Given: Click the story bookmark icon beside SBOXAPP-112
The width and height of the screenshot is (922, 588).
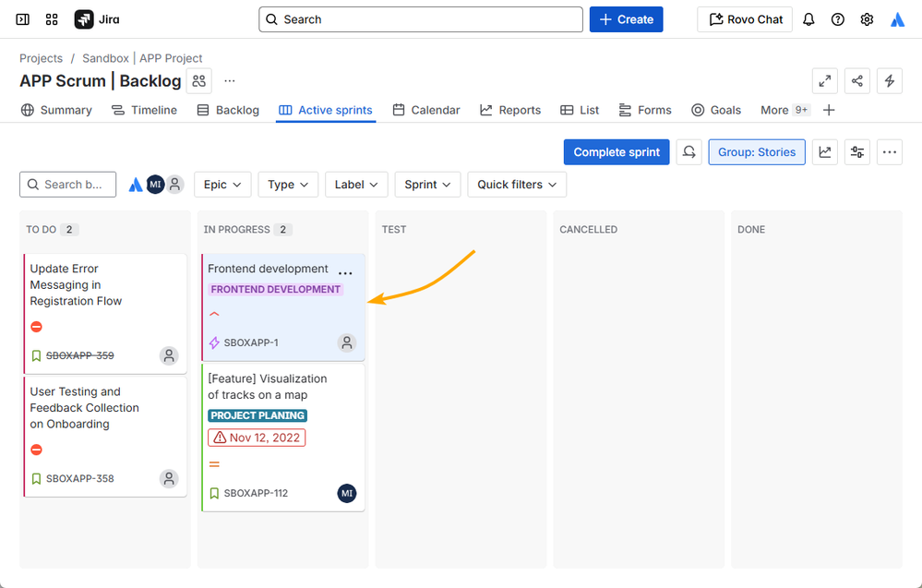Looking at the screenshot, I should (x=214, y=493).
